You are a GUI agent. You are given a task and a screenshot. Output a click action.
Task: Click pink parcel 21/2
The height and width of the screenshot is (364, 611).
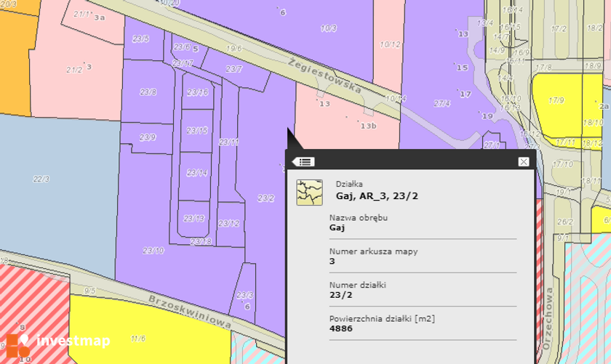74,70
